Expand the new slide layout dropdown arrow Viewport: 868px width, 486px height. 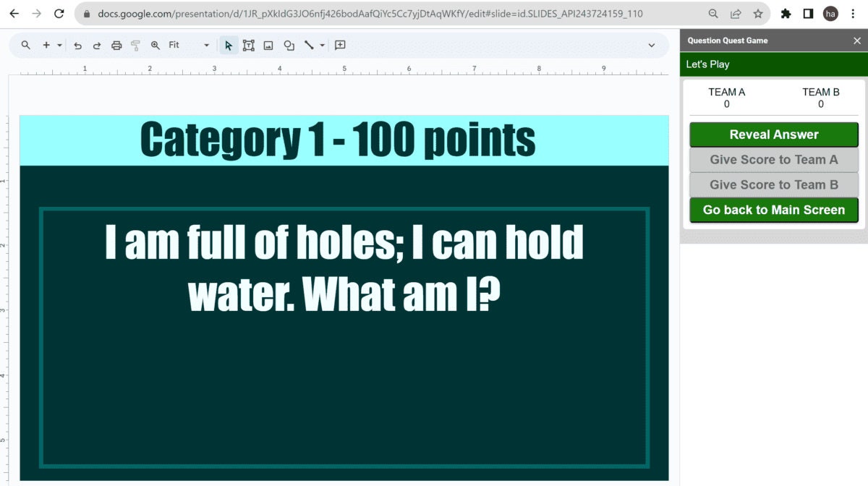60,45
